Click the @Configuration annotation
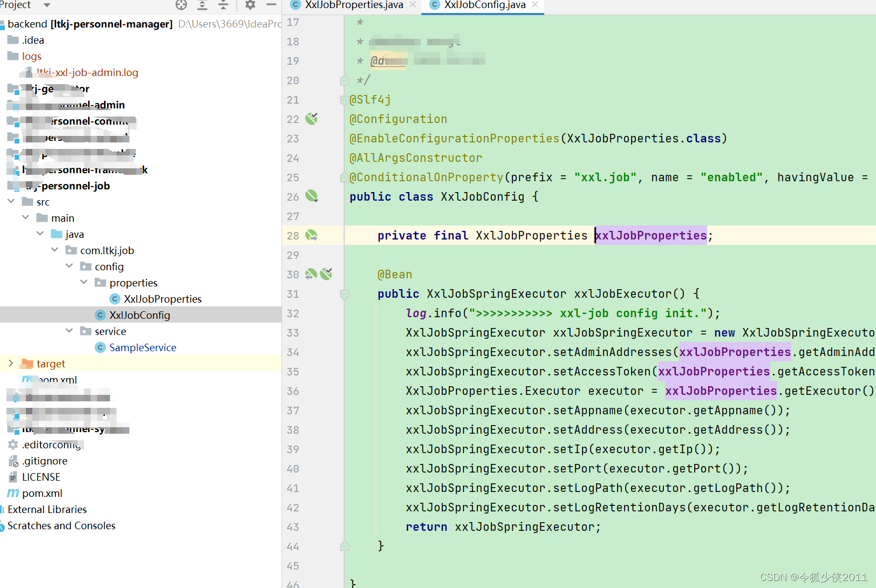Image resolution: width=876 pixels, height=588 pixels. (x=398, y=119)
